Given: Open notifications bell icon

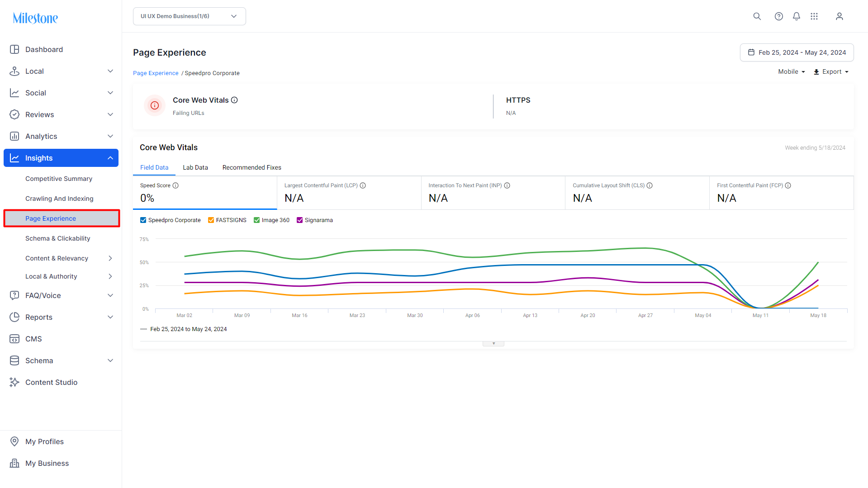Looking at the screenshot, I should 796,16.
